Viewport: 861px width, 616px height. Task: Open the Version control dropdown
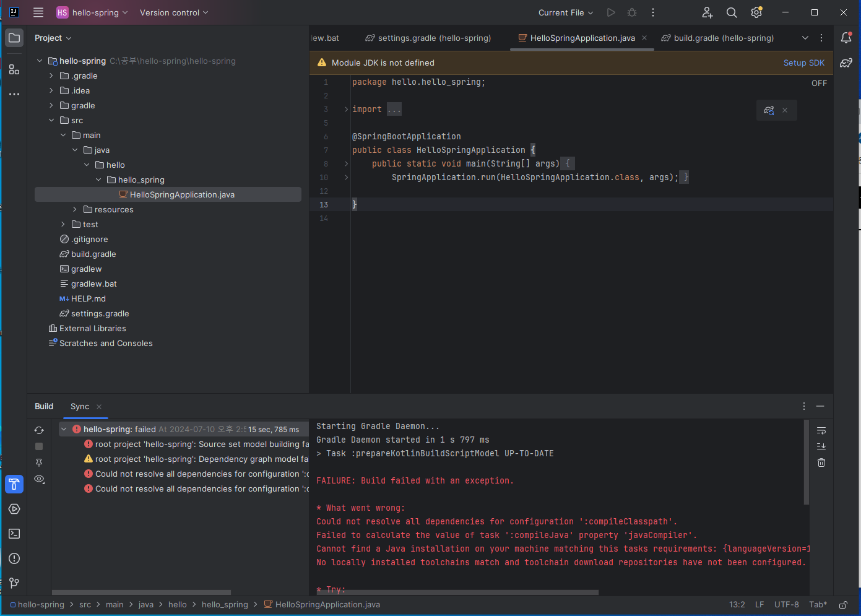click(x=174, y=12)
